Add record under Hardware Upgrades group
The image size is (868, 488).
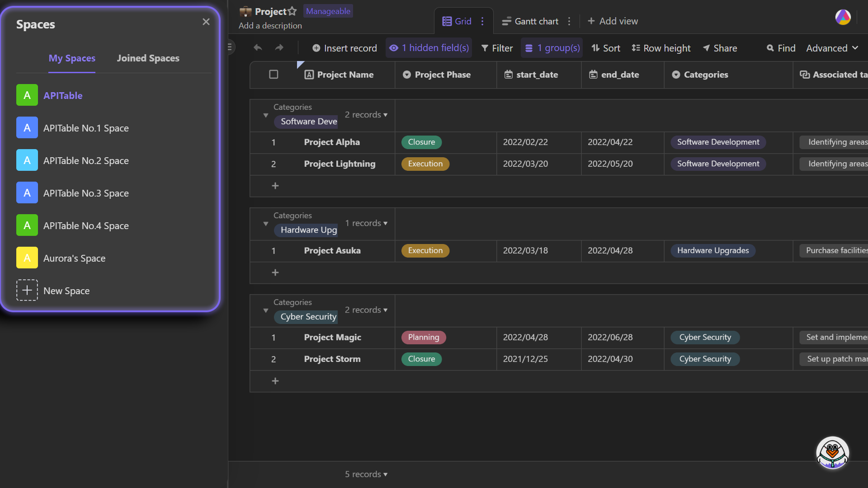[x=275, y=272]
